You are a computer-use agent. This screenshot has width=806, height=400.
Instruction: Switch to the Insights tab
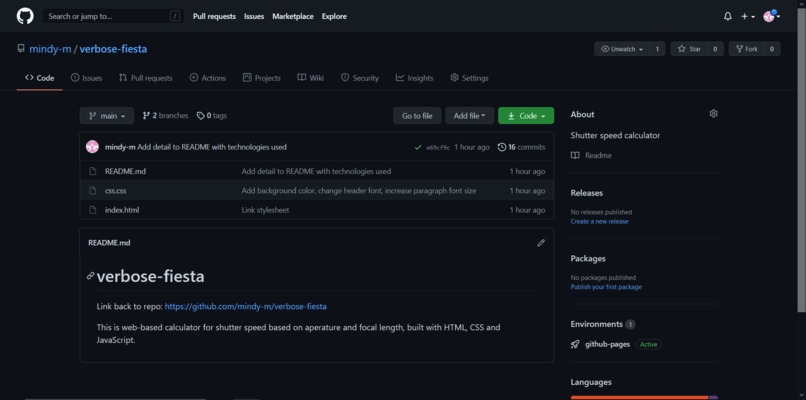414,78
